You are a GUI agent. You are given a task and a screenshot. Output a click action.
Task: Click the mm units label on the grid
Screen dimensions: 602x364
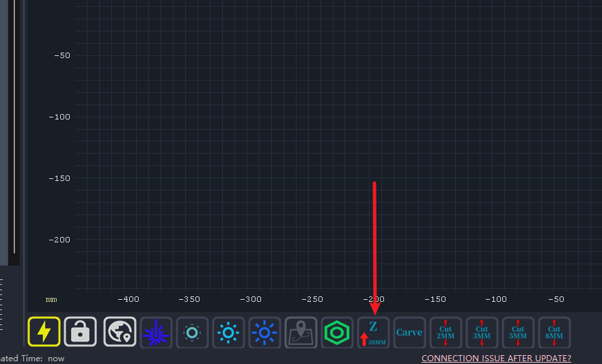pyautogui.click(x=51, y=300)
